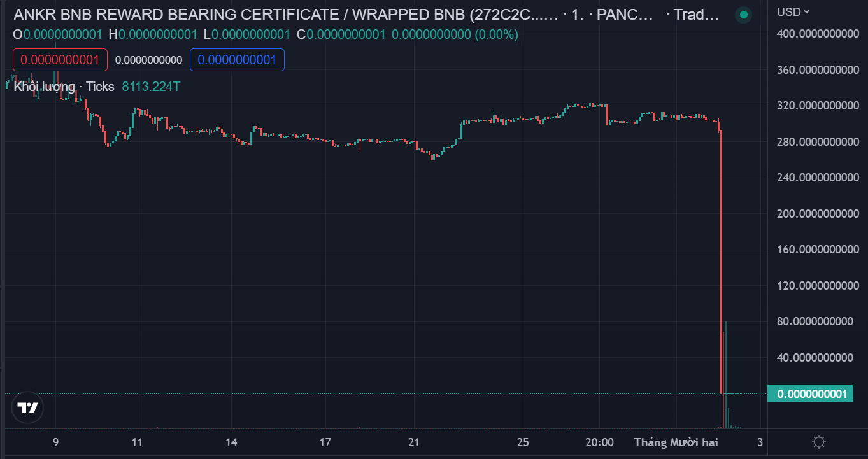This screenshot has height=459, width=868.
Task: Click the red sell price 0.0000000001 button
Action: coord(60,60)
